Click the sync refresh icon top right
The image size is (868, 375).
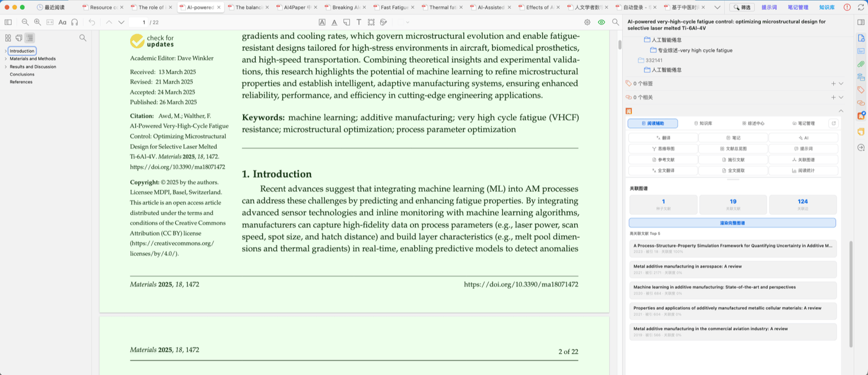(861, 7)
